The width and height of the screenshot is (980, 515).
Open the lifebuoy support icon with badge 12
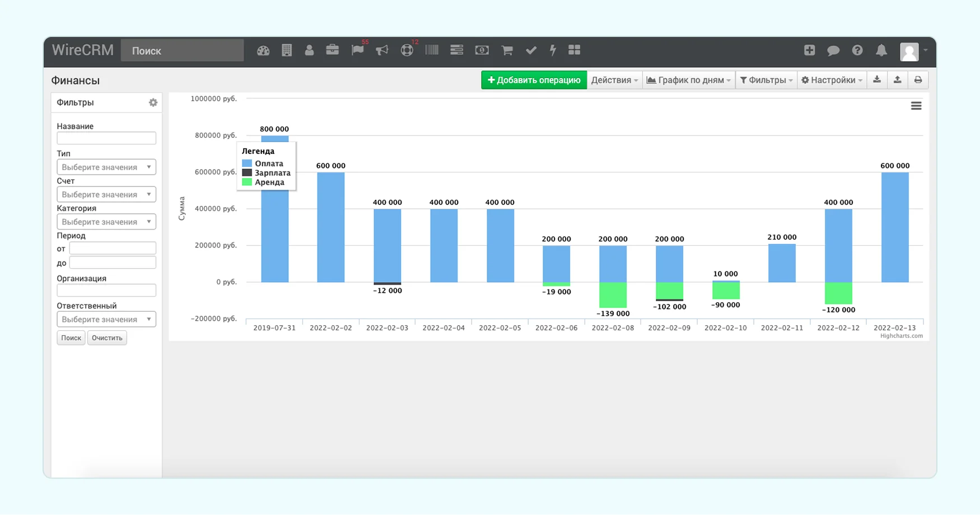407,50
